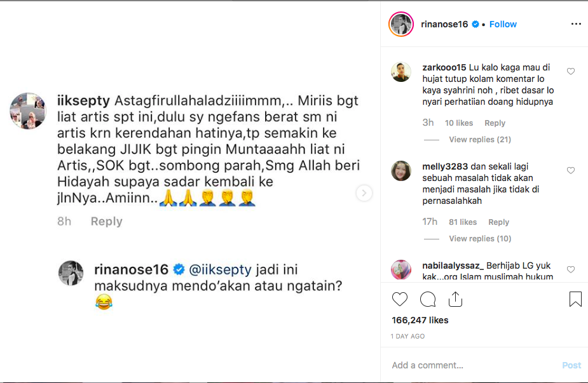Like zarkooo15's comment with the heart

(571, 71)
